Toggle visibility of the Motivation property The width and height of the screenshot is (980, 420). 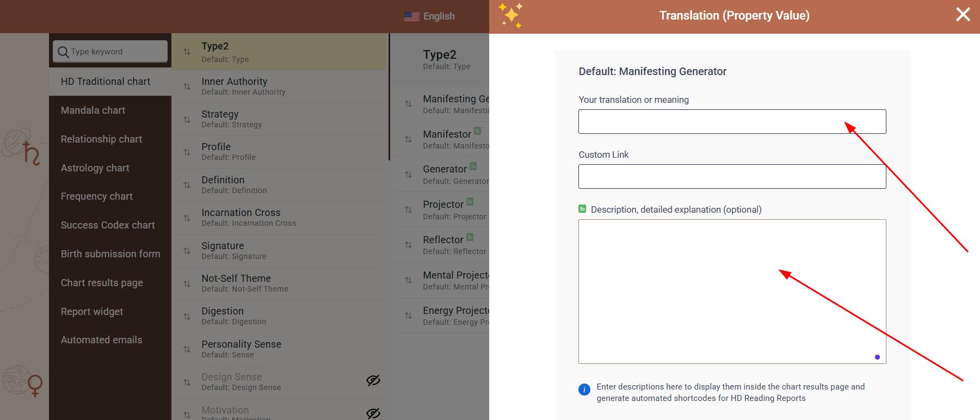[373, 413]
